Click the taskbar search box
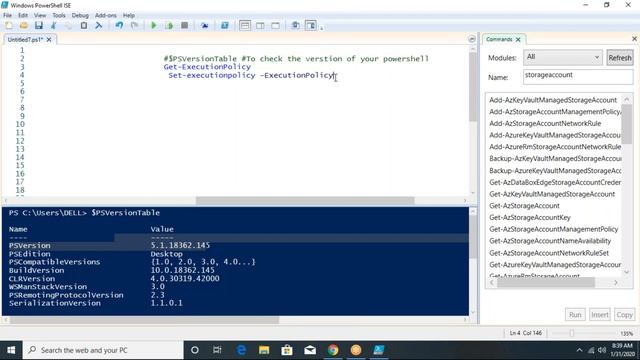640x360 pixels. 103,350
